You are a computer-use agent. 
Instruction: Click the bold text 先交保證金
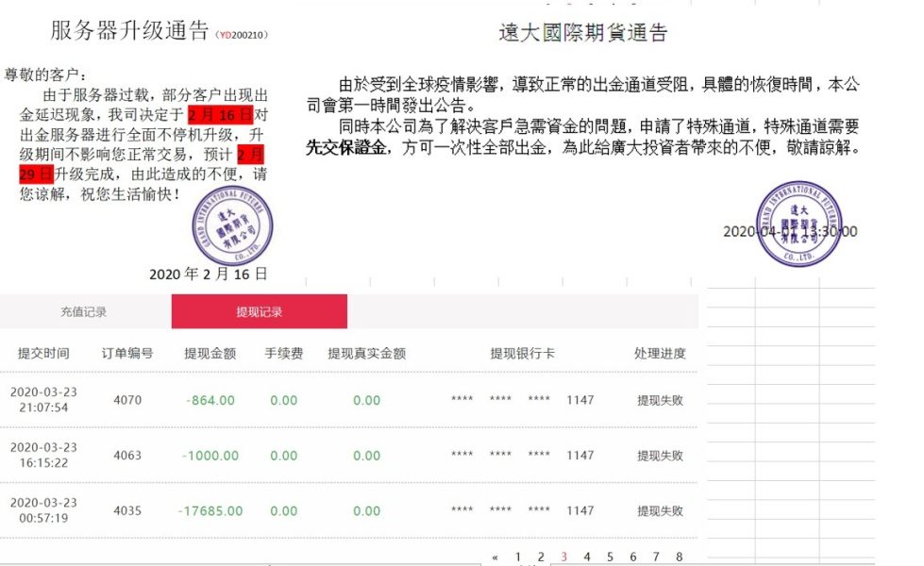coord(346,147)
